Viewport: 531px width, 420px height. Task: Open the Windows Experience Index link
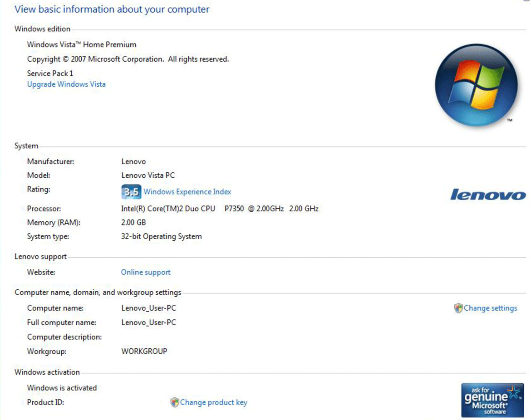[187, 191]
